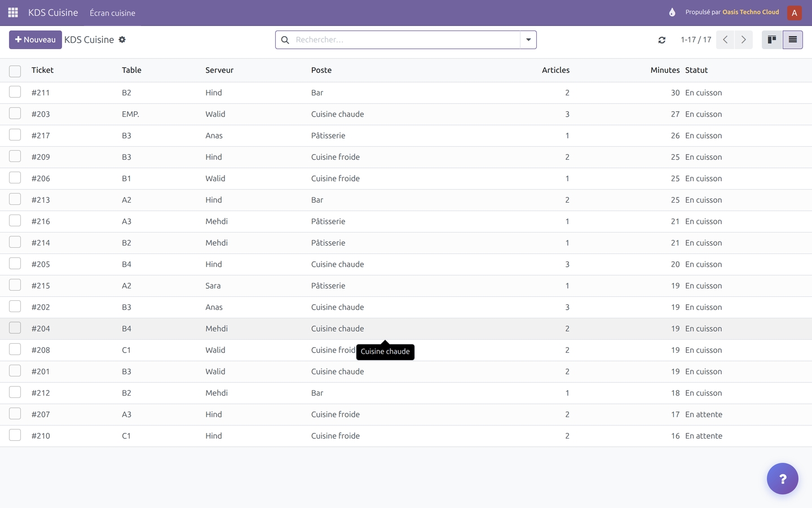Image resolution: width=812 pixels, height=508 pixels.
Task: Select checkbox for ticket #212
Action: pos(15,392)
